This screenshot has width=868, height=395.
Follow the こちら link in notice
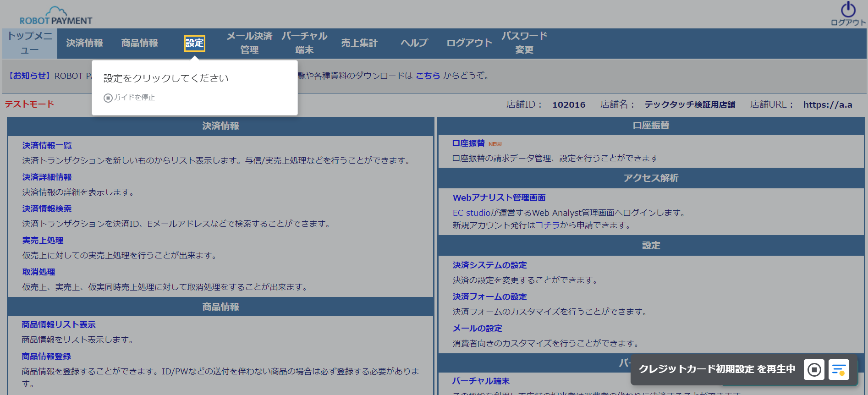point(428,76)
